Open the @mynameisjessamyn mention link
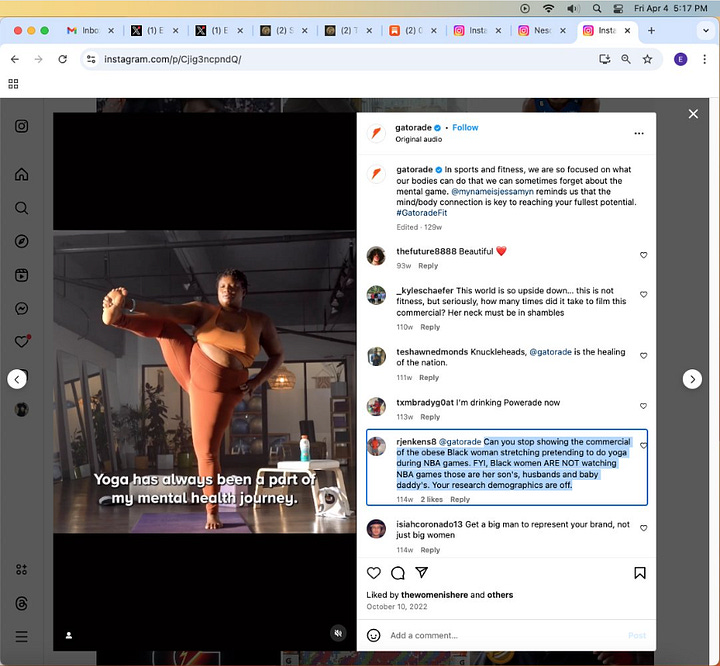The image size is (720, 666). [492, 192]
